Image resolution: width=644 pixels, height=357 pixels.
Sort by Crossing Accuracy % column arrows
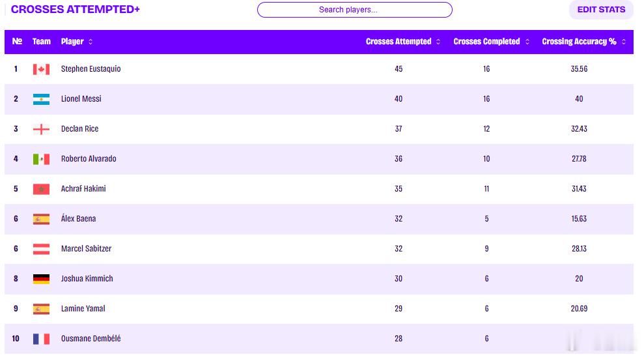624,42
